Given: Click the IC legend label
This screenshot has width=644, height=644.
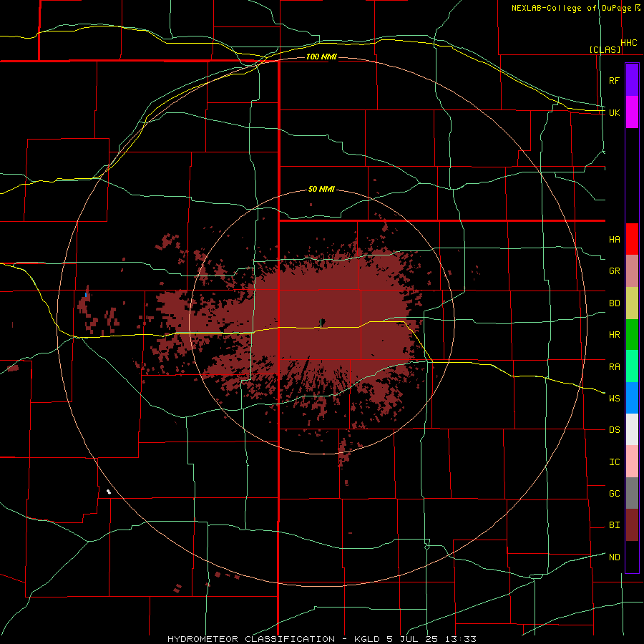Looking at the screenshot, I should (614, 462).
